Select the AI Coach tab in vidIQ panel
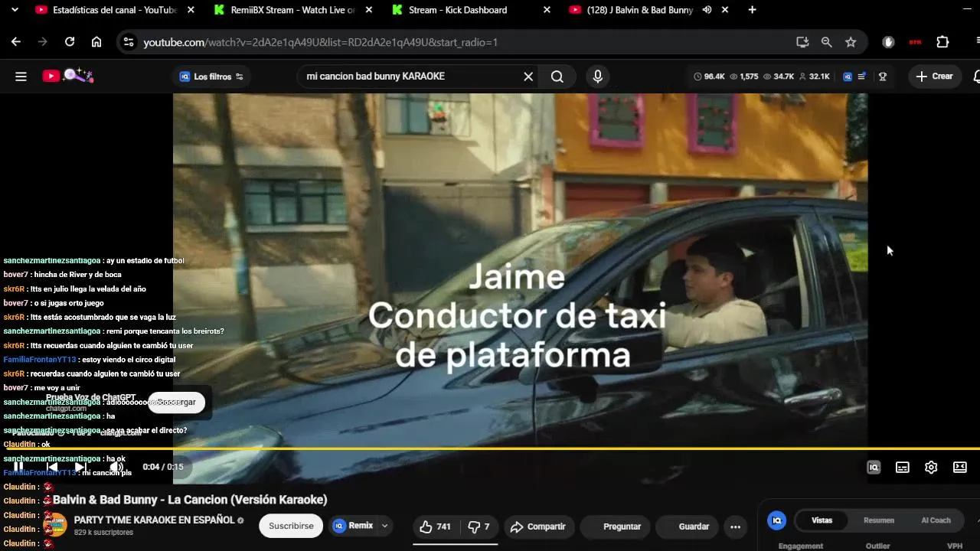 (936, 520)
